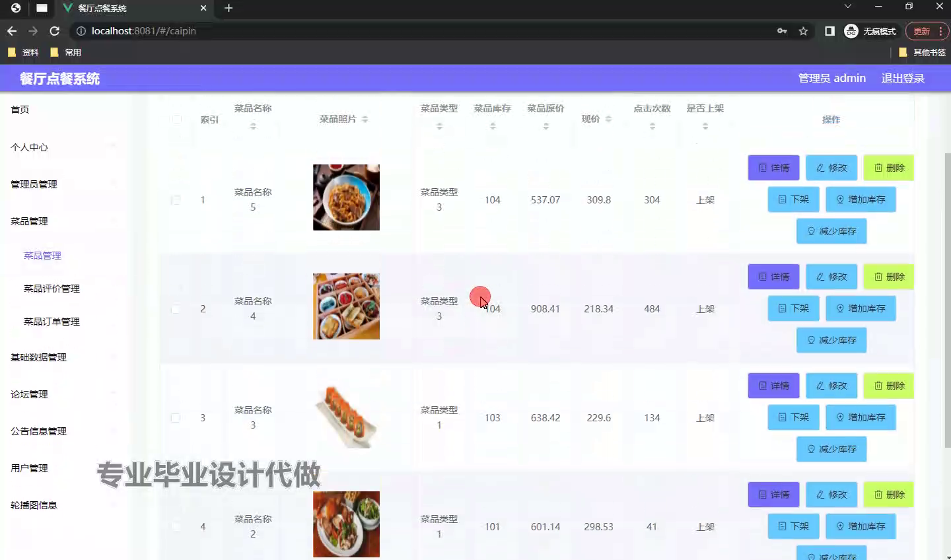Sort by 菜品照片 column arrows
Viewport: 951px width, 560px height.
pyautogui.click(x=365, y=120)
